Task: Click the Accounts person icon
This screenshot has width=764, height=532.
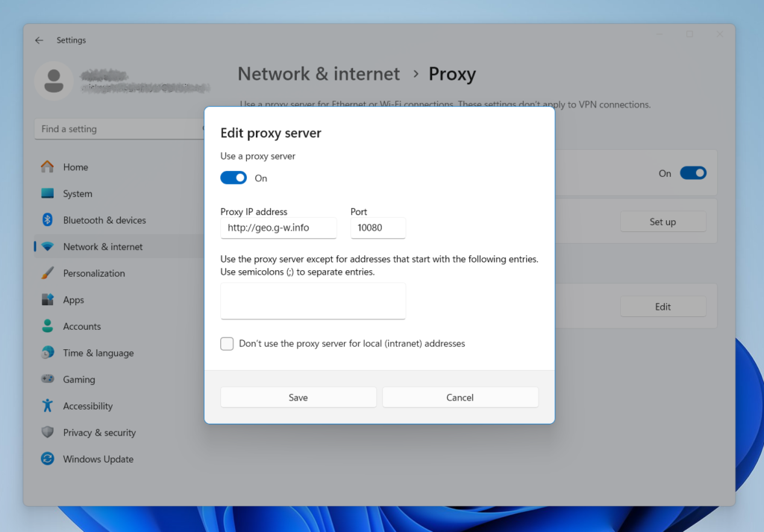Action: pos(47,326)
